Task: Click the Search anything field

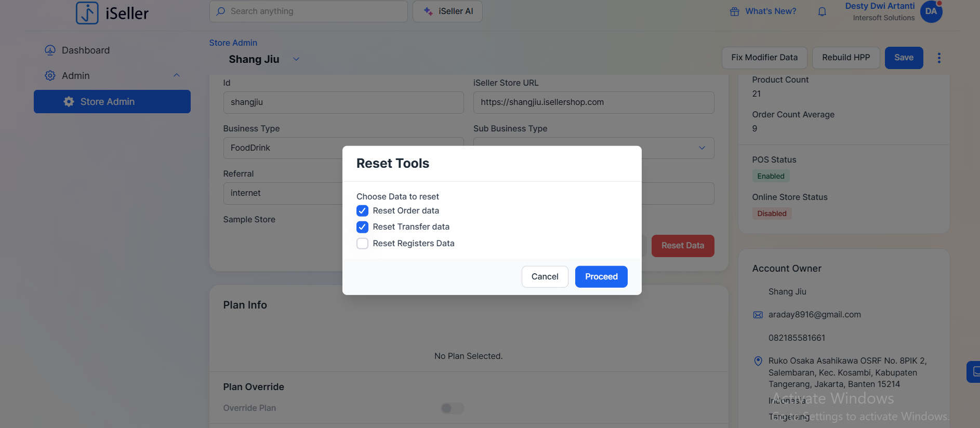Action: [312, 11]
